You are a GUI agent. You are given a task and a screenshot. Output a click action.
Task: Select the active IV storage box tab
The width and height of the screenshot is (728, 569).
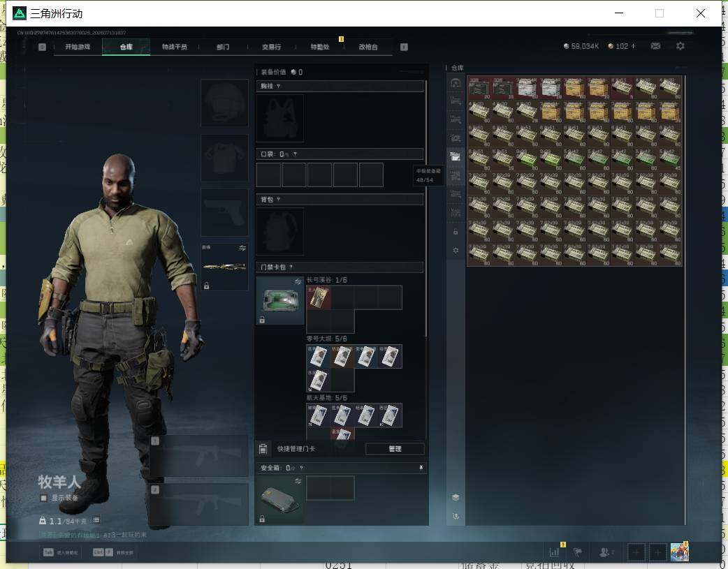click(x=456, y=156)
